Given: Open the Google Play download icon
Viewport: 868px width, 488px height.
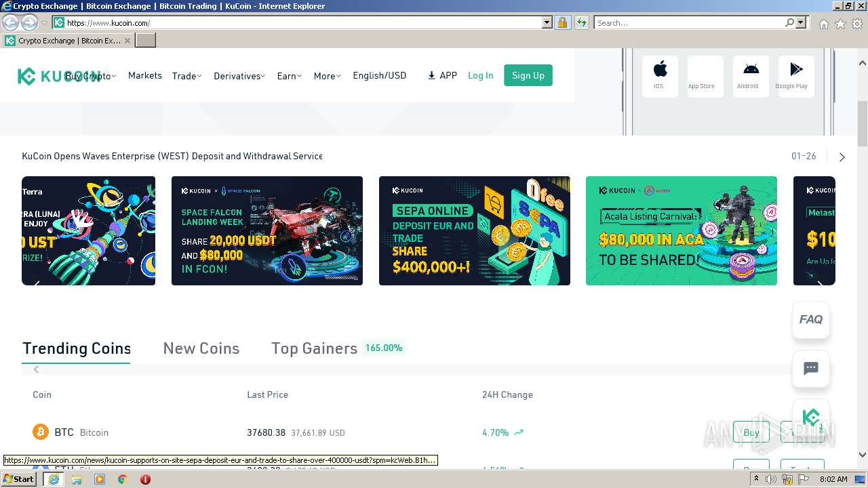Looking at the screenshot, I should pyautogui.click(x=796, y=76).
